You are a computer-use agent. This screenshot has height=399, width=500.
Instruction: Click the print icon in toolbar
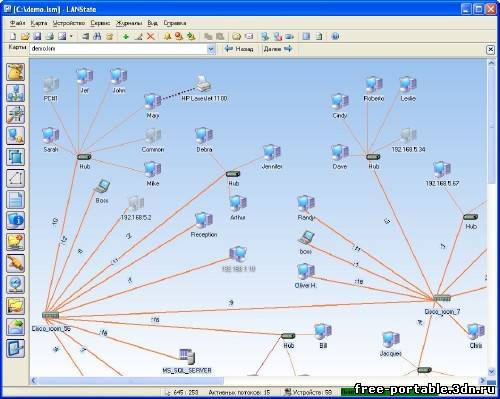click(49, 36)
